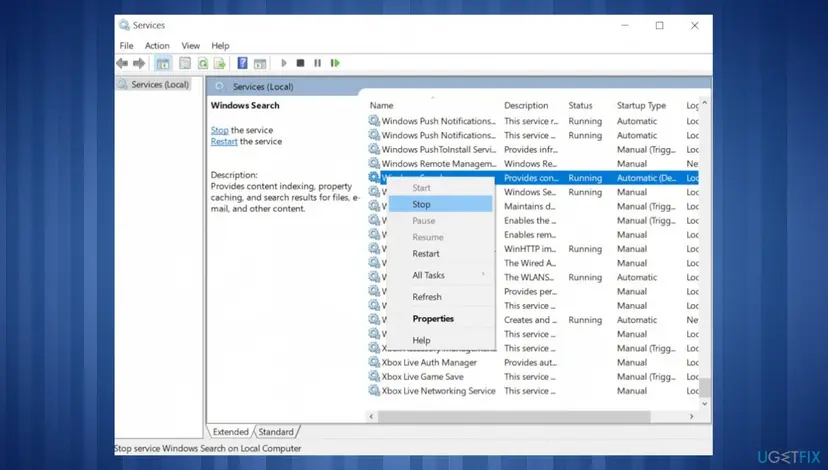828x470 pixels.
Task: Select the Xbox Live Networking Service row
Action: [x=438, y=391]
